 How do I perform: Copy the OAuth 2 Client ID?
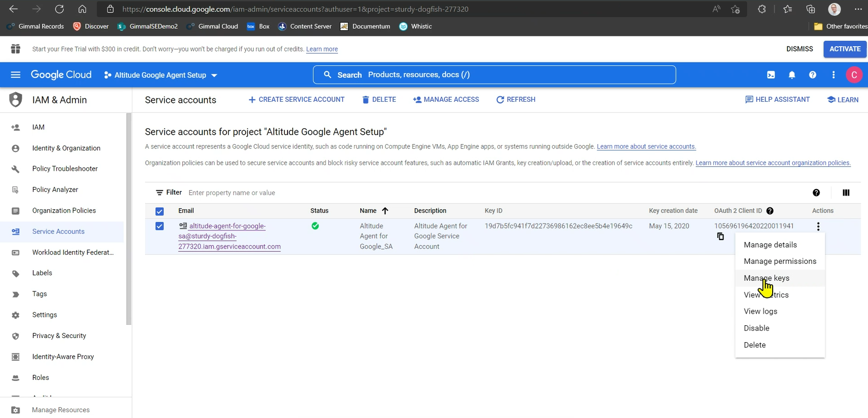pyautogui.click(x=720, y=236)
